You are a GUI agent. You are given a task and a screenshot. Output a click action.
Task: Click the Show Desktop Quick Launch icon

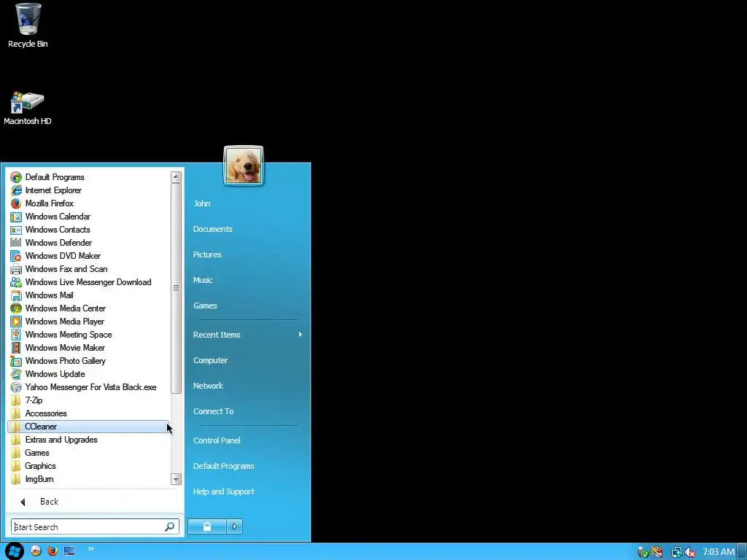pyautogui.click(x=69, y=551)
